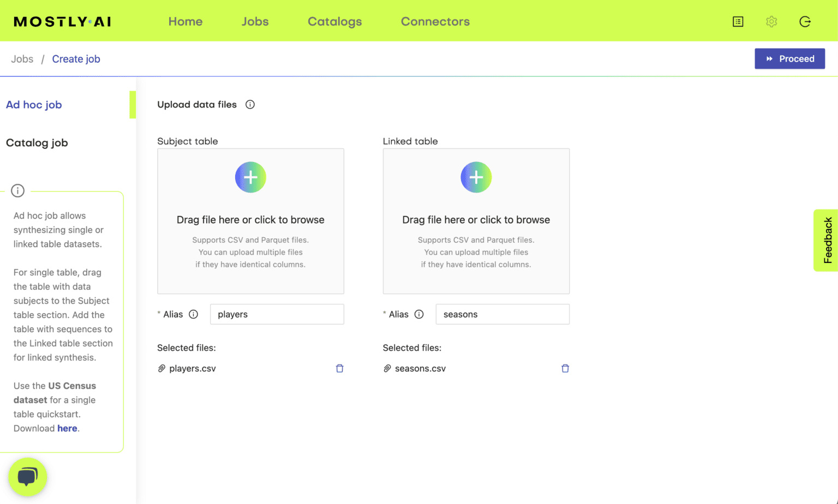Open the Feedback side tab

click(827, 241)
